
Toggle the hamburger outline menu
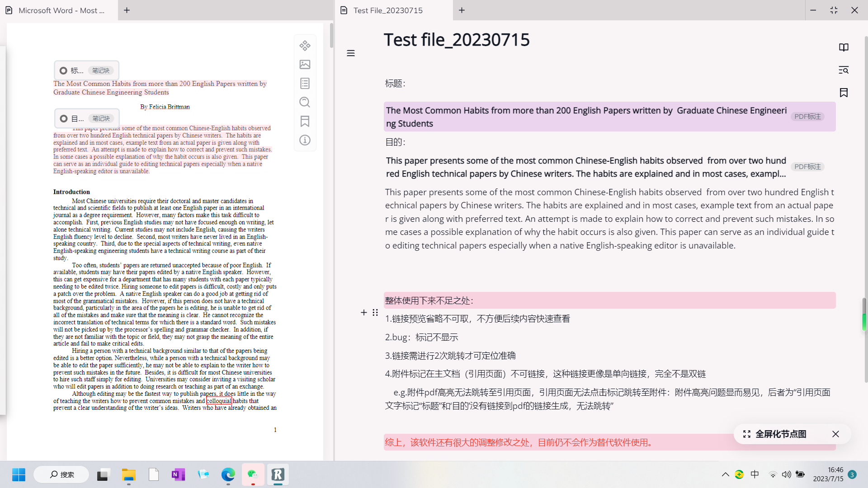351,53
